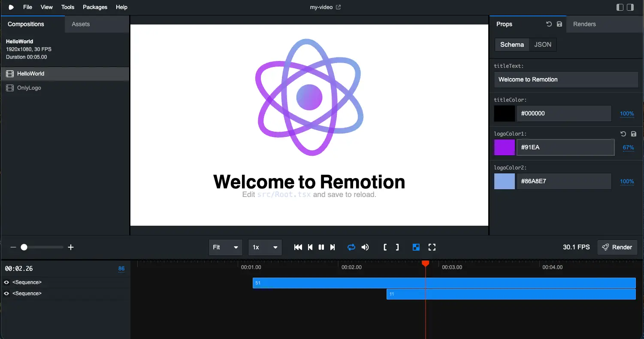The height and width of the screenshot is (339, 644).
Task: Switch to the Compositions tab
Action: pyautogui.click(x=33, y=24)
